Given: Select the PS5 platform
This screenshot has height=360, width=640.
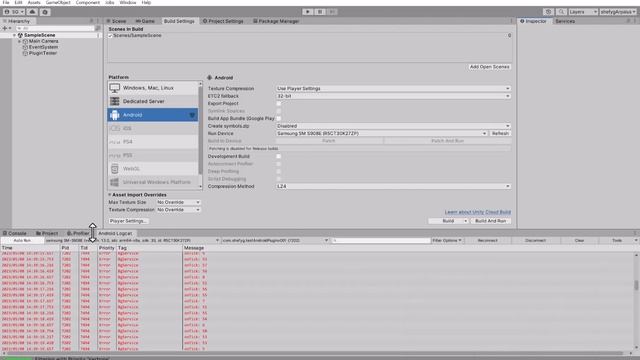Looking at the screenshot, I should [153, 155].
